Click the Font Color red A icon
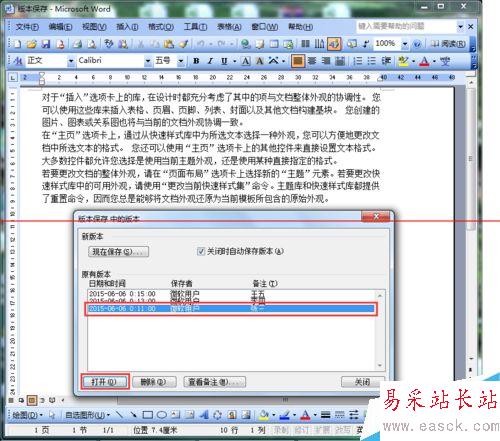This screenshot has width=500, height=441. pos(424,61)
